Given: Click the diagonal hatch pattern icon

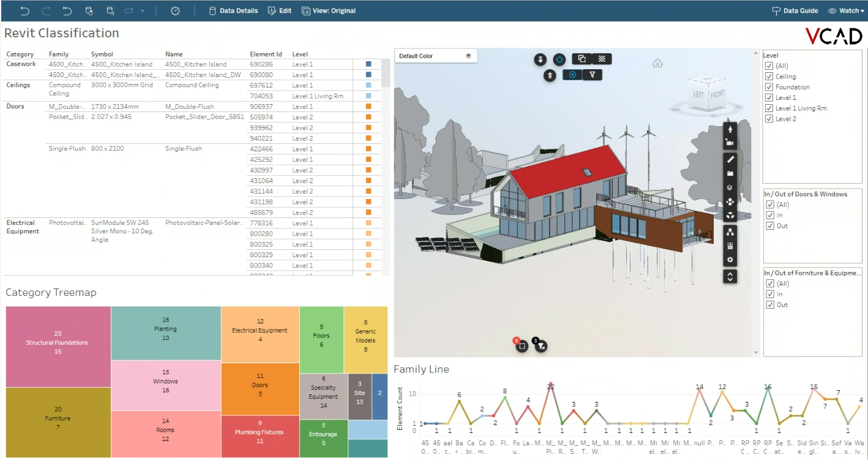Looking at the screenshot, I should [x=602, y=59].
